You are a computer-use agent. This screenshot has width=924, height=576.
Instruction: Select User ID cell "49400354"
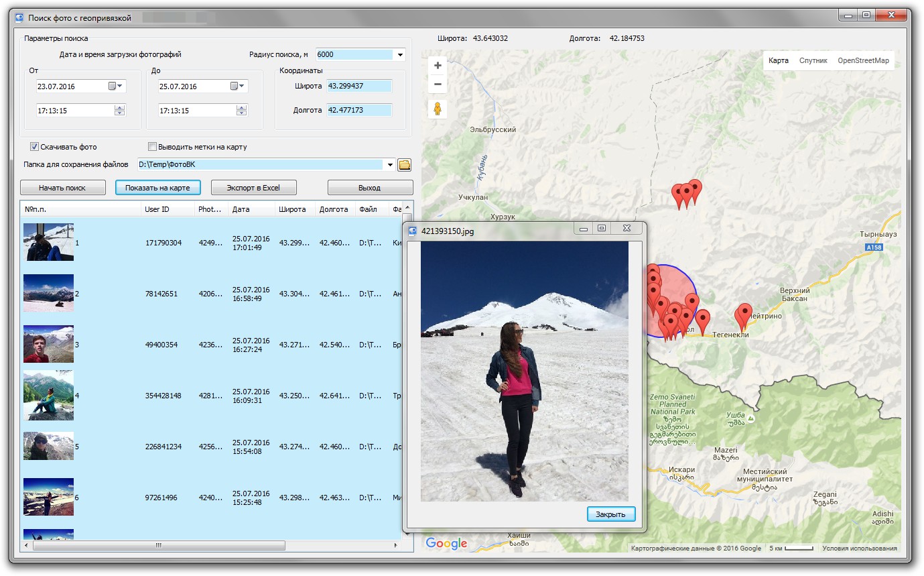click(x=161, y=345)
